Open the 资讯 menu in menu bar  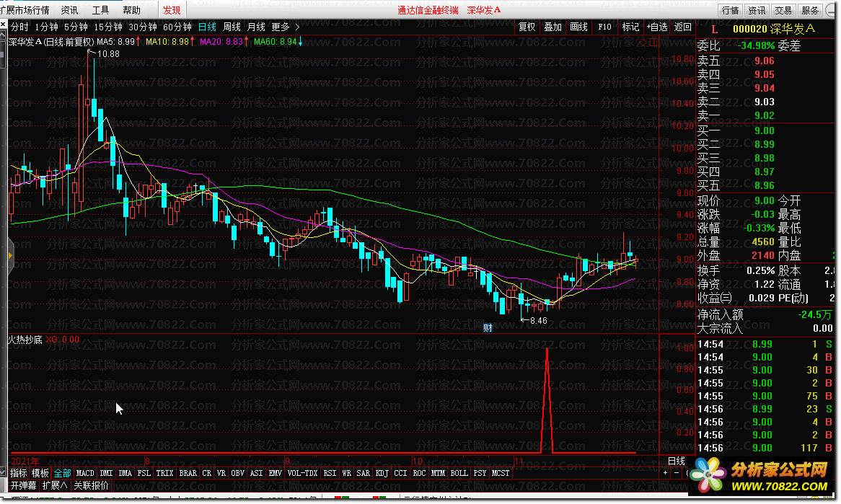(x=69, y=10)
